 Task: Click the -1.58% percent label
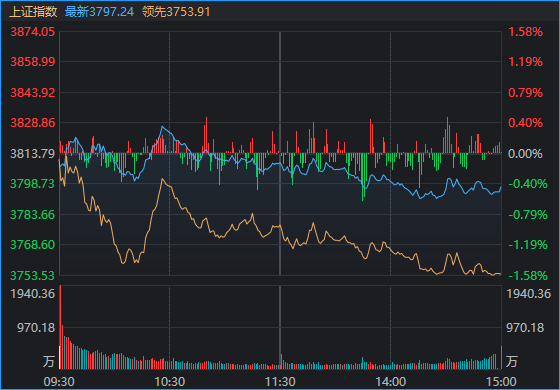coord(528,276)
